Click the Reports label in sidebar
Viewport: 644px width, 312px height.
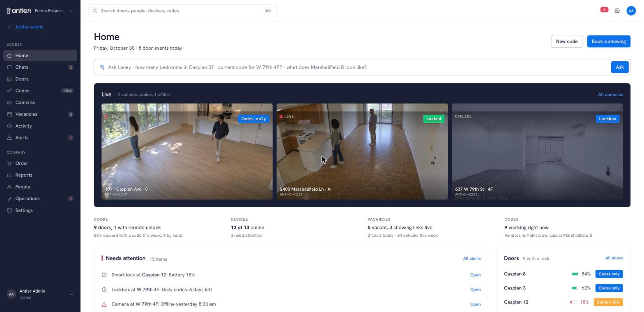(24, 175)
